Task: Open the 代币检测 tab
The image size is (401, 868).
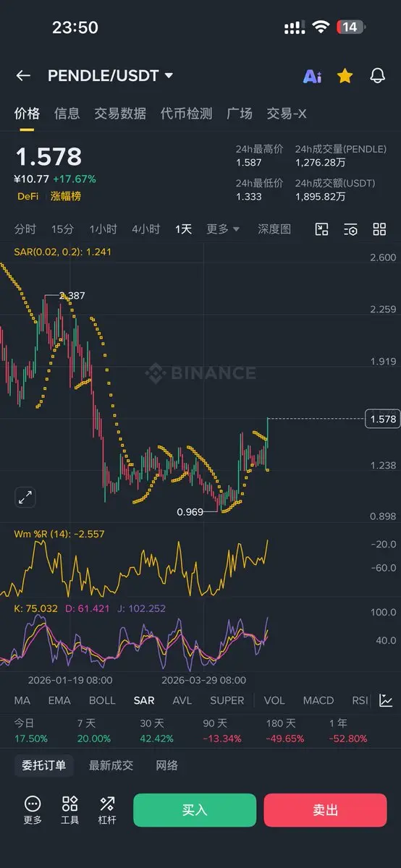Action: [x=186, y=114]
